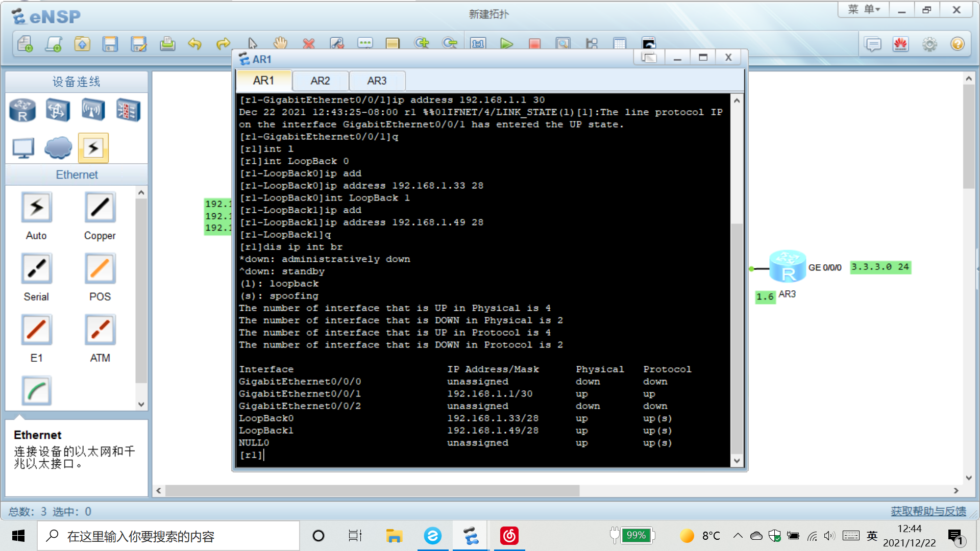
Task: Pick the Serial cable type
Action: point(36,269)
